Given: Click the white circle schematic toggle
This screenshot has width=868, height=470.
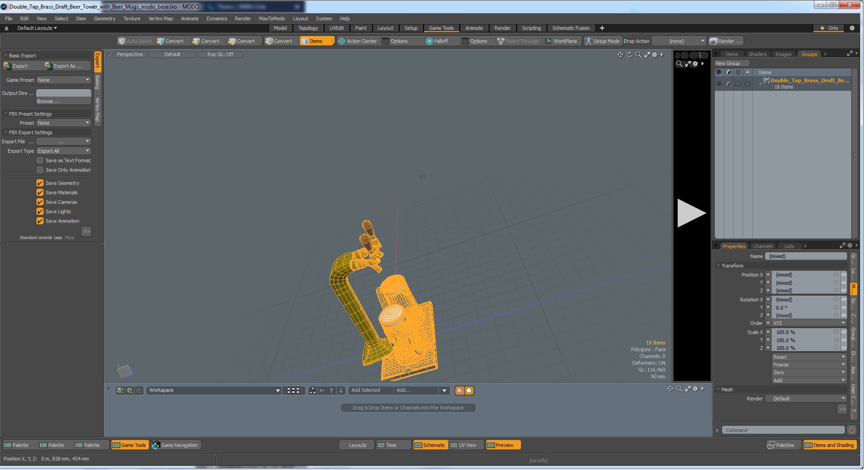Looking at the screenshot, I should point(469,390).
